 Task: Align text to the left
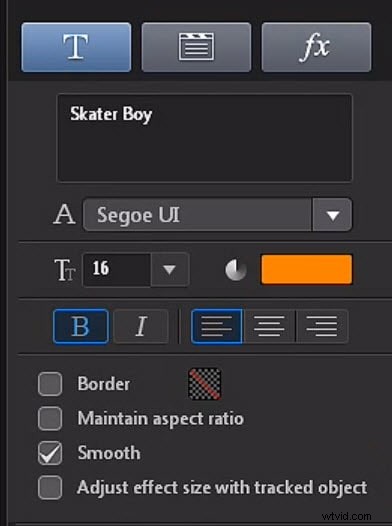pos(217,326)
